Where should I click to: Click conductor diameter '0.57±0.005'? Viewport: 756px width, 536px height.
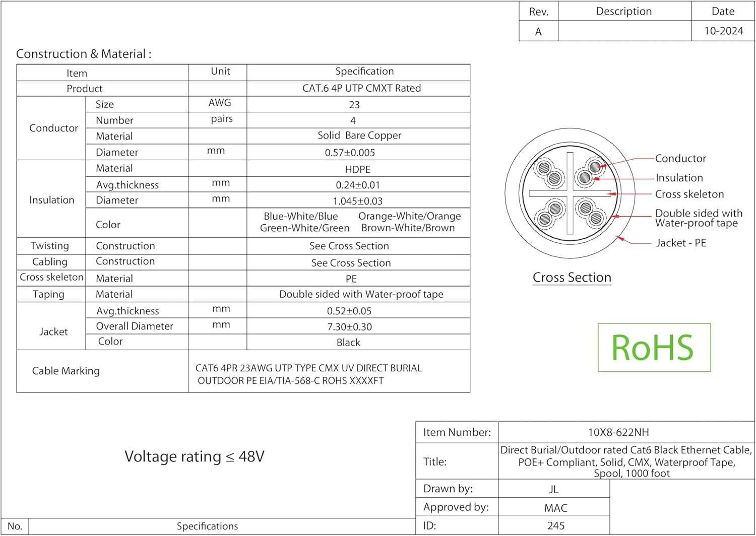[x=350, y=153]
